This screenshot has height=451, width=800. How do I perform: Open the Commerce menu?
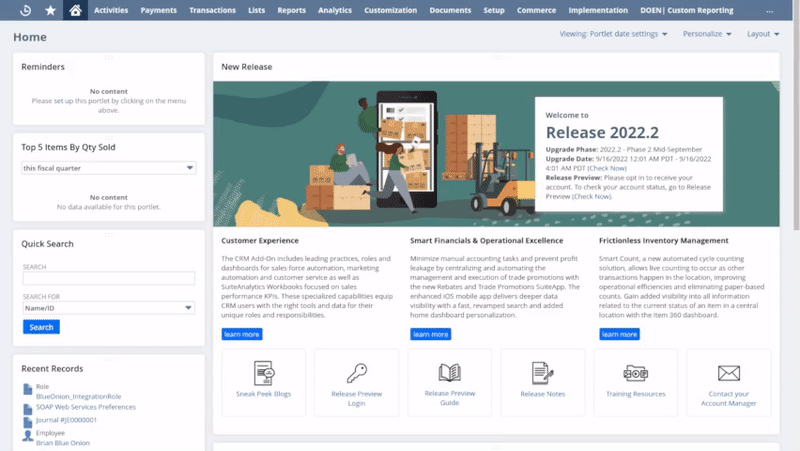[x=536, y=10]
